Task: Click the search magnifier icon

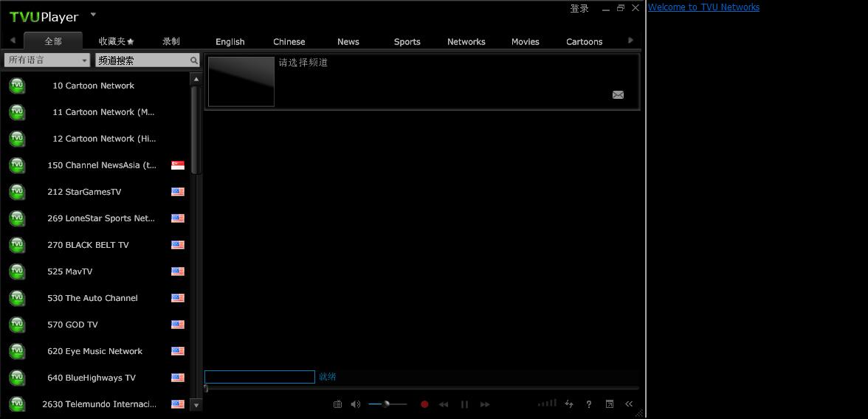Action: (x=193, y=60)
